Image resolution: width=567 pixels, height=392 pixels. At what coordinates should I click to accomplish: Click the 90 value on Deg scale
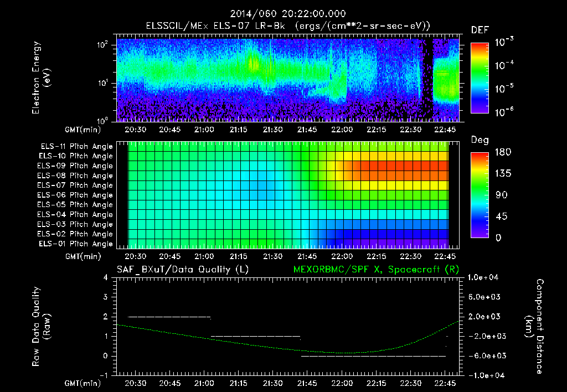[502, 195]
